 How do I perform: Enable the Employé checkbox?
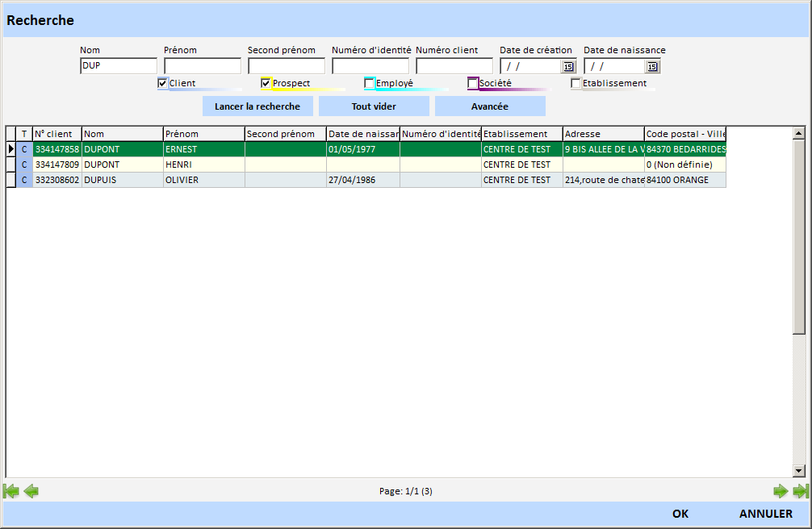click(x=370, y=83)
